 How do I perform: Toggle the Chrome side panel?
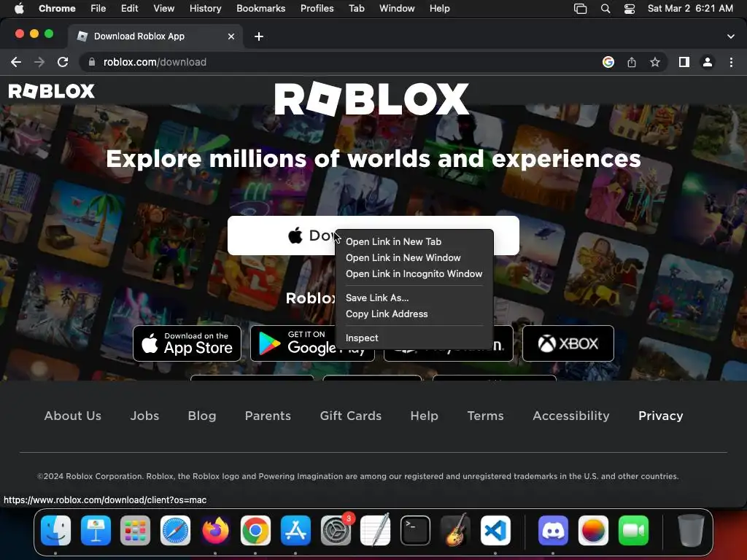point(684,62)
